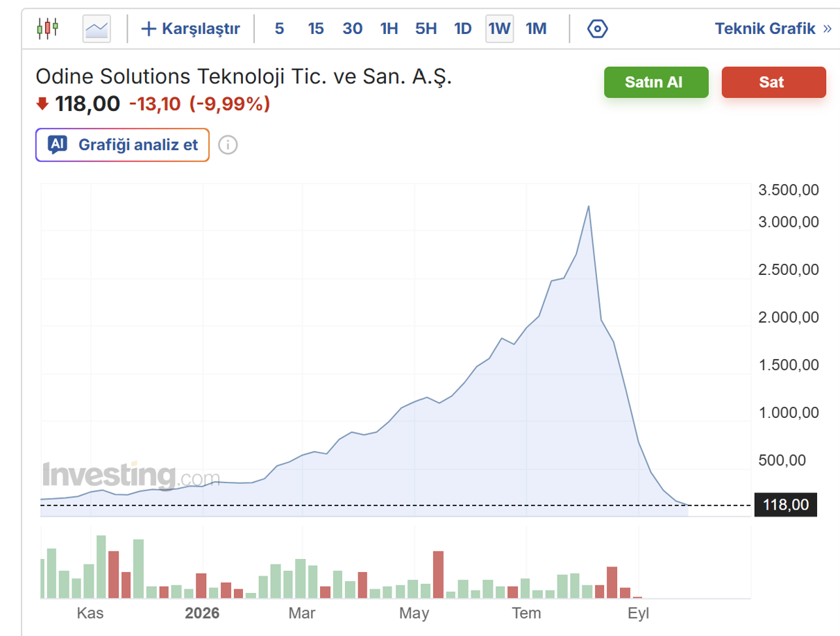Click the 2026 year label
840x636 pixels.
202,613
